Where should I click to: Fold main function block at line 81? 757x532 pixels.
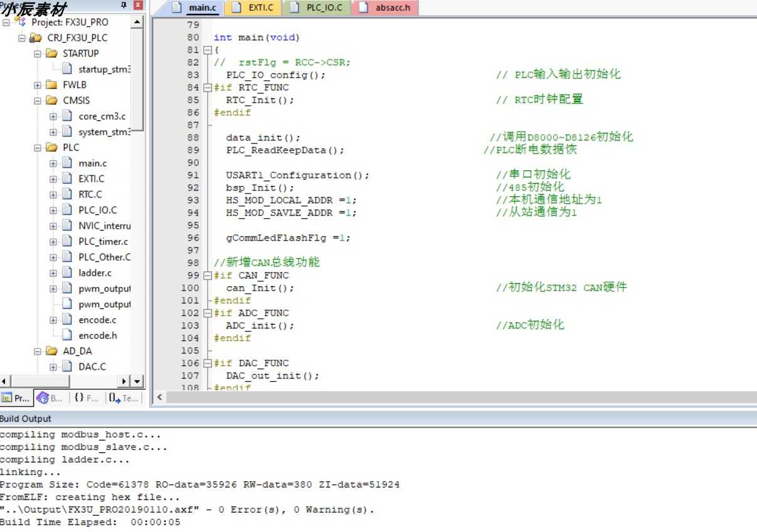click(208, 50)
